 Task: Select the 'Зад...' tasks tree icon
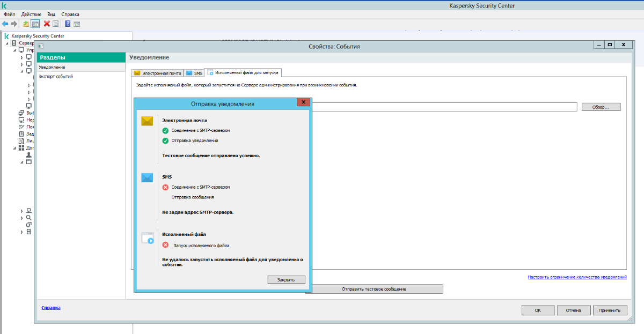[21, 133]
